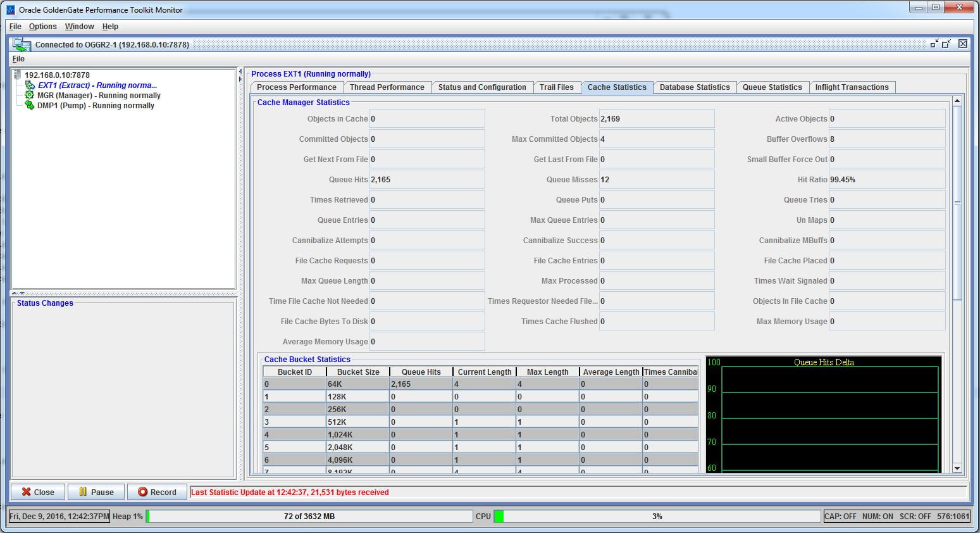This screenshot has width=980, height=533.
Task: Select DMP1 (Pump) tree node
Action: coord(96,106)
